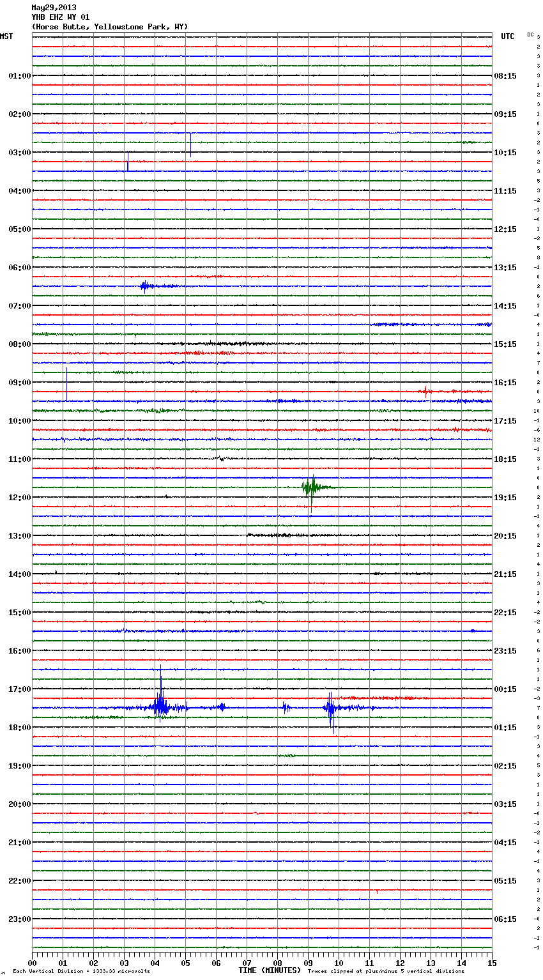This screenshot has width=543, height=980.
Task: Click the TIME (MINUTES) axis title
Action: tap(270, 970)
